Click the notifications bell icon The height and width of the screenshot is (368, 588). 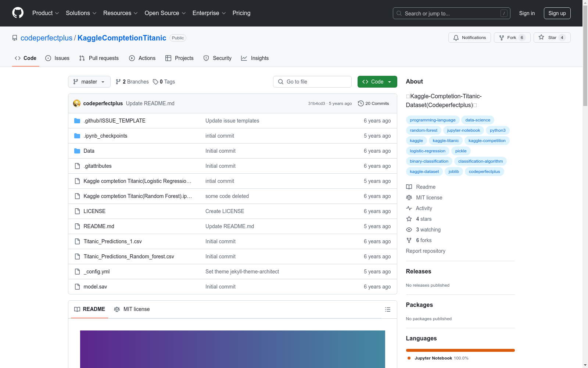tap(456, 38)
